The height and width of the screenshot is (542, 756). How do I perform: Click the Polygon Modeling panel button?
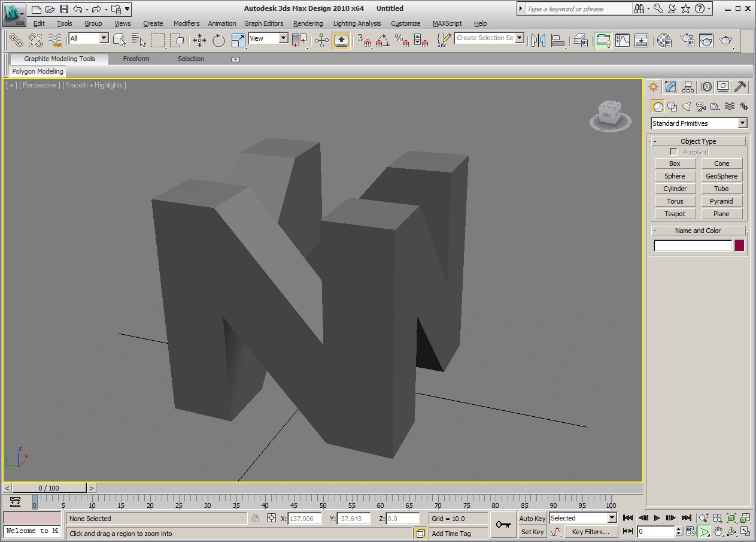(38, 71)
